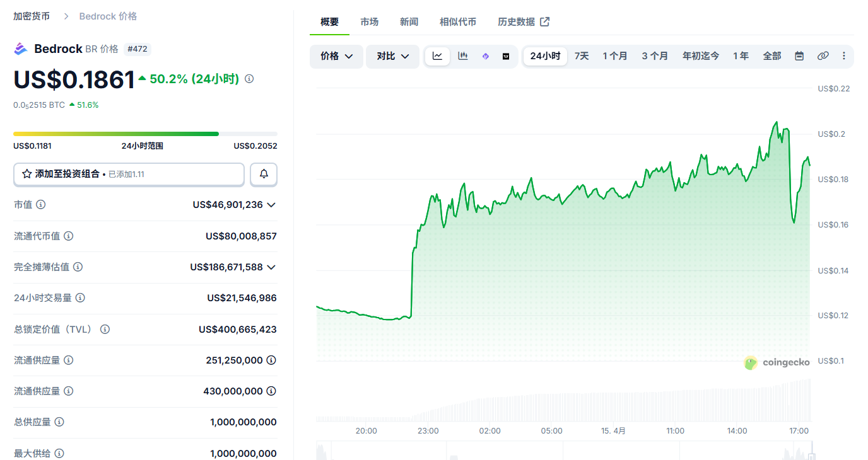
Task: Click the star icon to add portfolio
Action: (26, 174)
